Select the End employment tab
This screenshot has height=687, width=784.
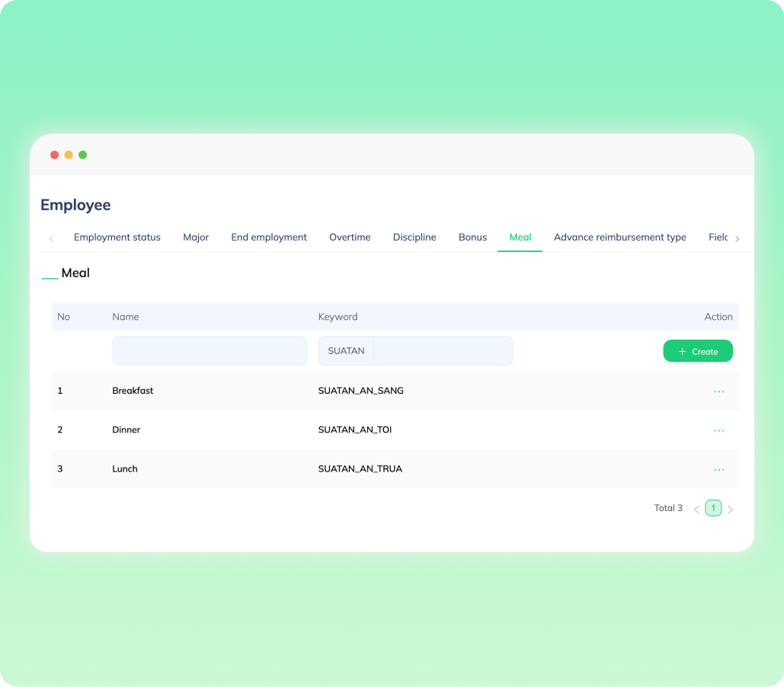pyautogui.click(x=269, y=237)
